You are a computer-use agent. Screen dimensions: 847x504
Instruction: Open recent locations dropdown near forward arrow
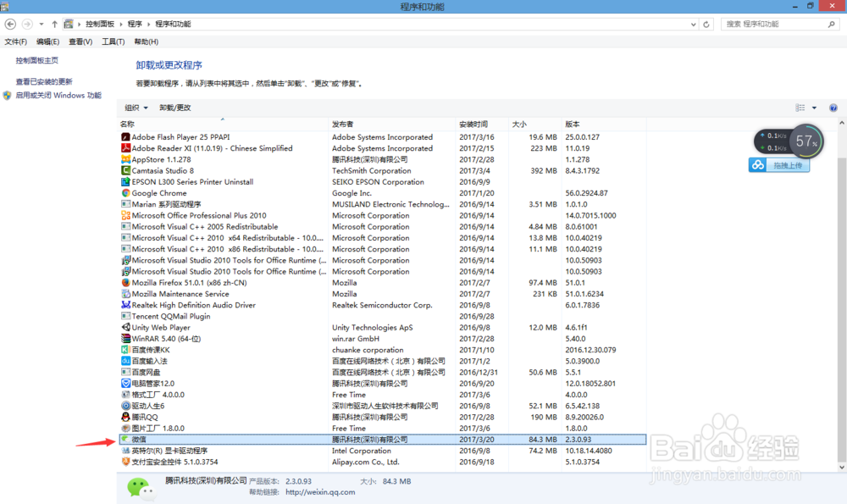coord(41,24)
